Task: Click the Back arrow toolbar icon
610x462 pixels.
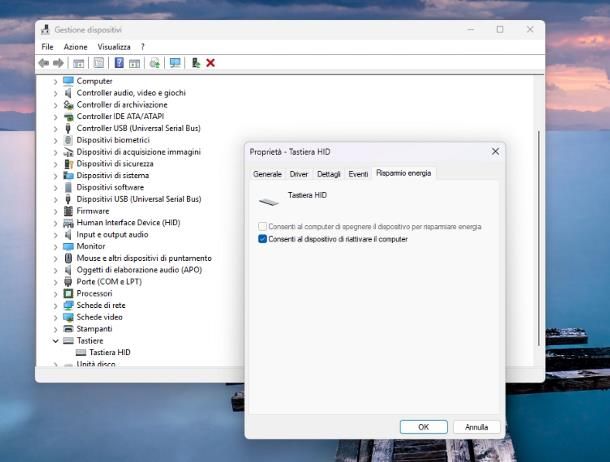Action: tap(44, 63)
